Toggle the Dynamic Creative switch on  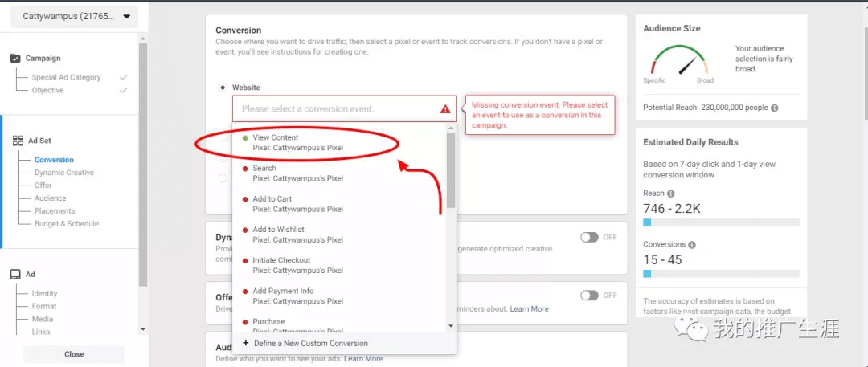(590, 237)
